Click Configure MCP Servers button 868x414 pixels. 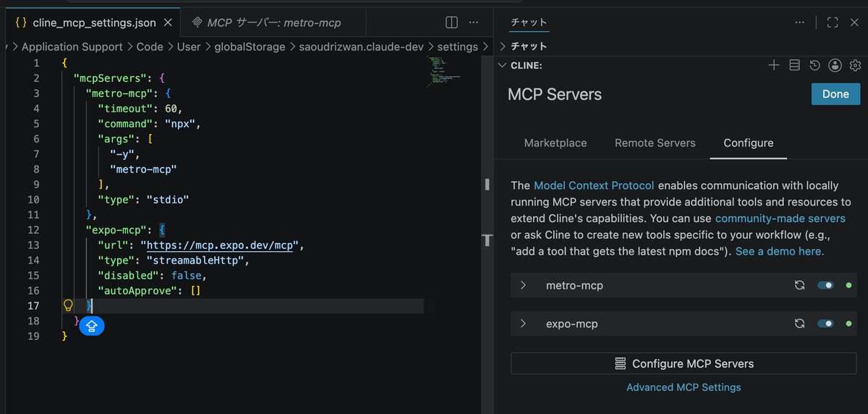[x=684, y=363]
